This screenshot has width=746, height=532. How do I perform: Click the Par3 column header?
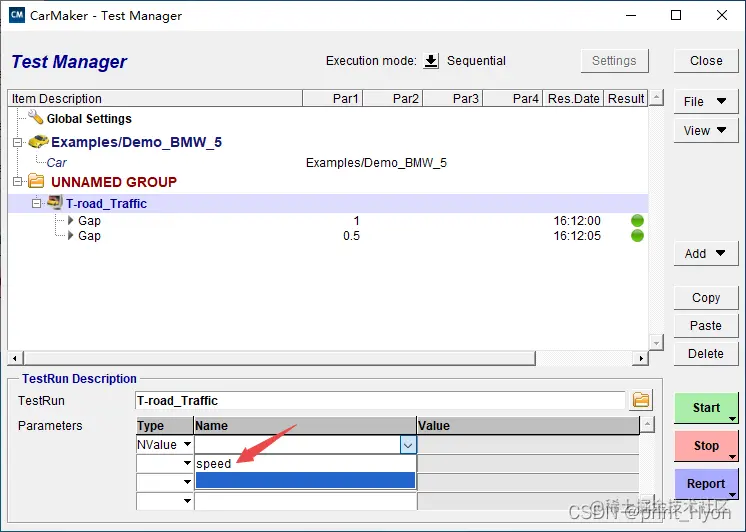pyautogui.click(x=452, y=99)
